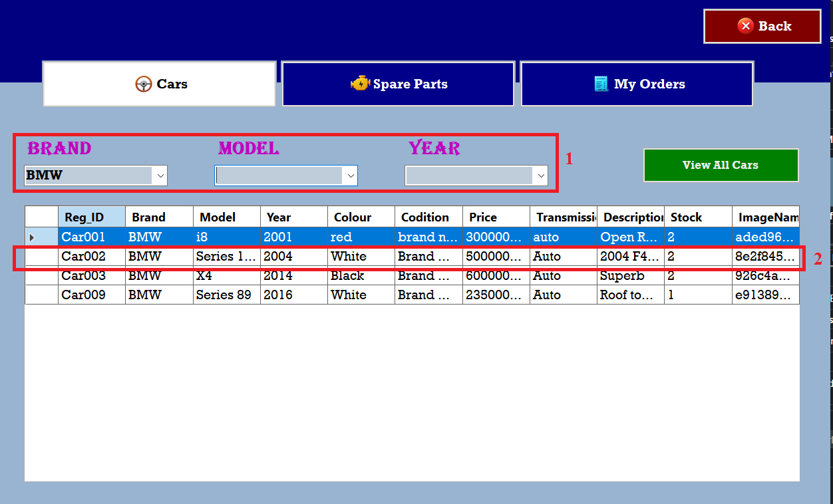Click the 2016 year cell
This screenshot has height=504, width=833.
294,295
